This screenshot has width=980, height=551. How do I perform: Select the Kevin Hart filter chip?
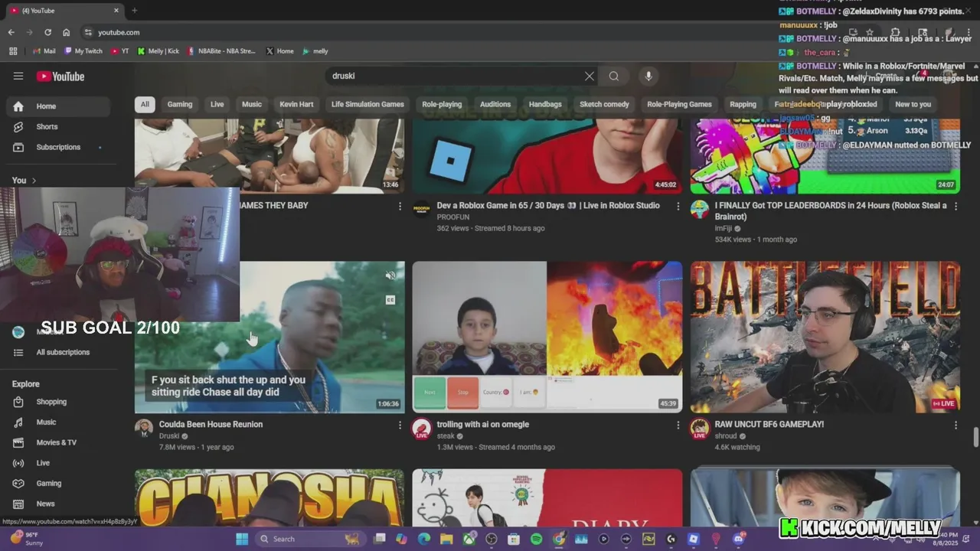click(x=296, y=104)
